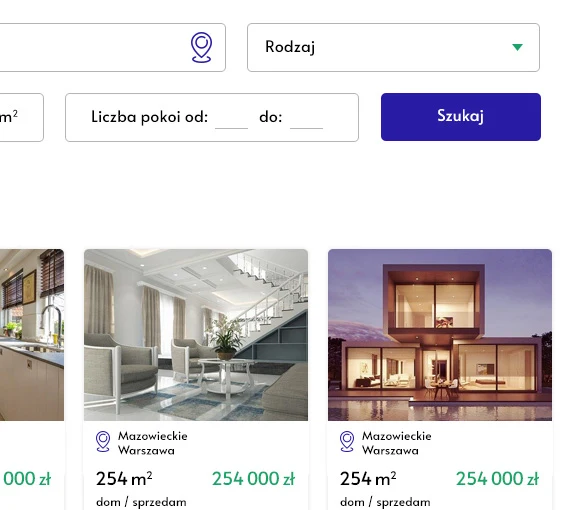This screenshot has width=565, height=510.
Task: Click pin icon on middle listing card
Action: pyautogui.click(x=103, y=442)
